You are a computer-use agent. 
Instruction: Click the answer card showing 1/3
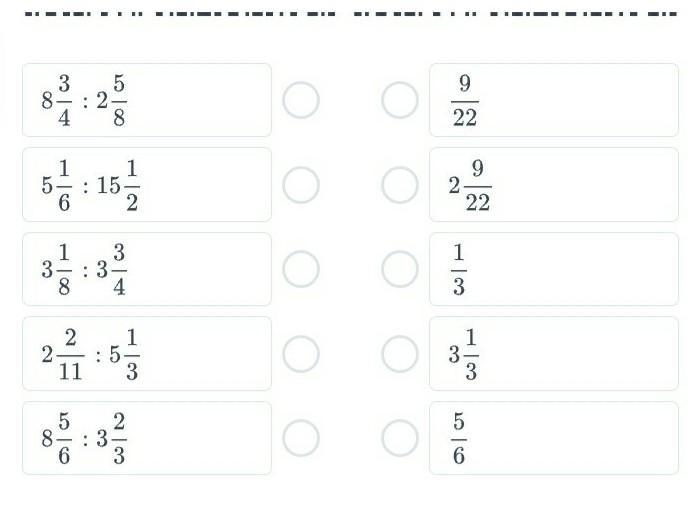pyautogui.click(x=553, y=269)
